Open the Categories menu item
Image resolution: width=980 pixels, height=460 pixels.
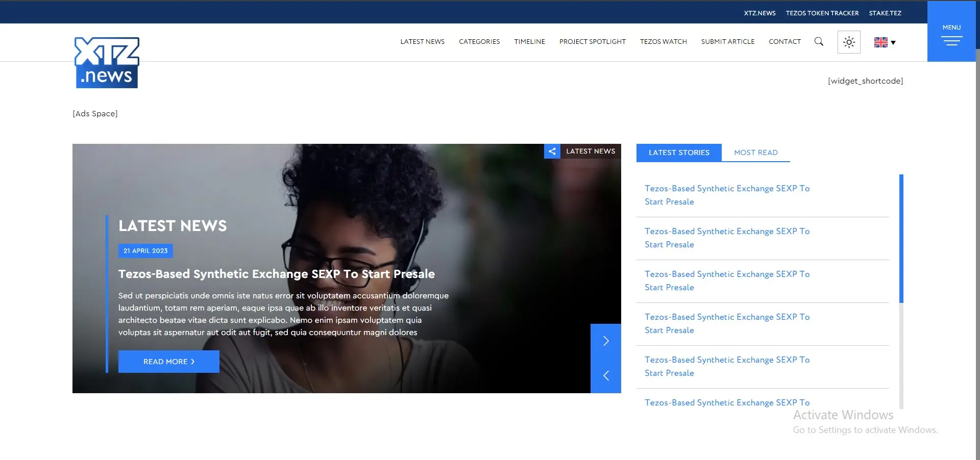coord(479,42)
